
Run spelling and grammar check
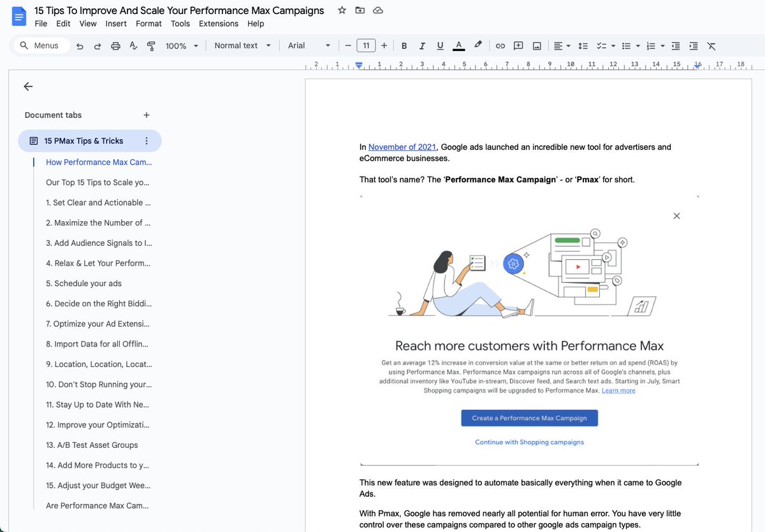point(133,46)
